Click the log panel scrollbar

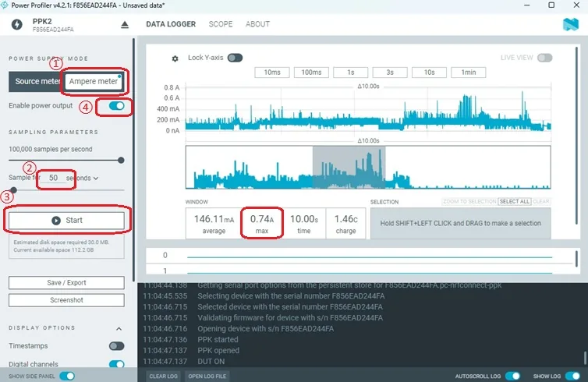click(x=585, y=358)
